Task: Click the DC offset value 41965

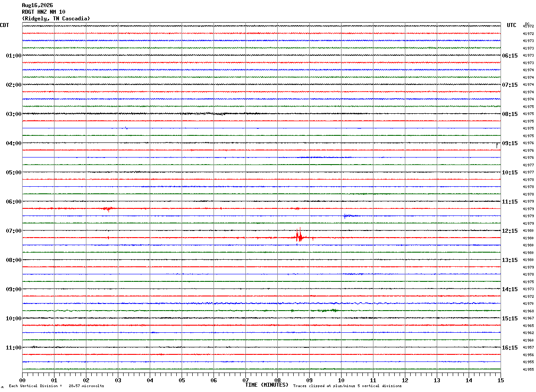Action: point(528,326)
